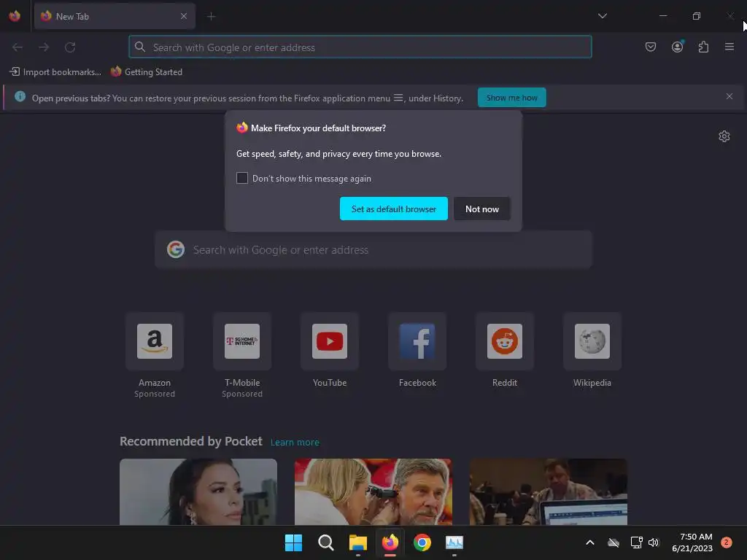This screenshot has height=560, width=747.
Task: Click the Firefox taskbar icon
Action: click(390, 542)
